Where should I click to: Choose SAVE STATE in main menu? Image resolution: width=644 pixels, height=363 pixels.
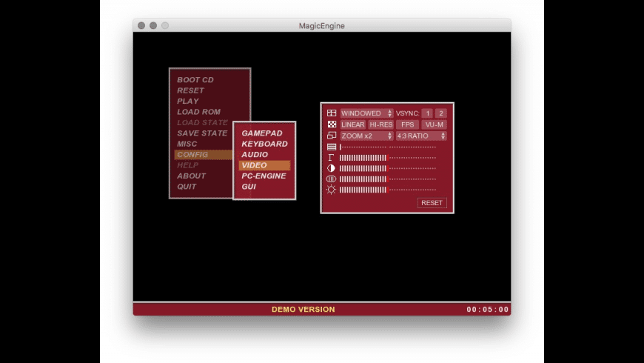202,133
